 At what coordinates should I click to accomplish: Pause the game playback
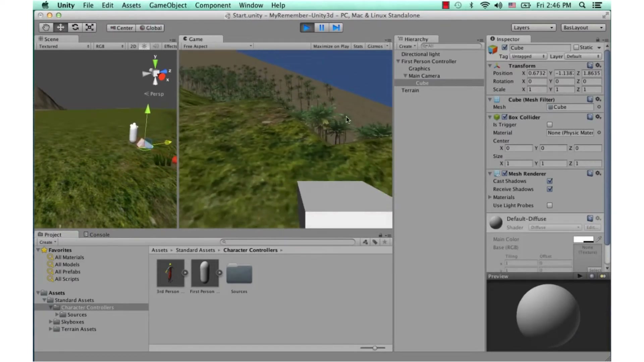tap(321, 27)
